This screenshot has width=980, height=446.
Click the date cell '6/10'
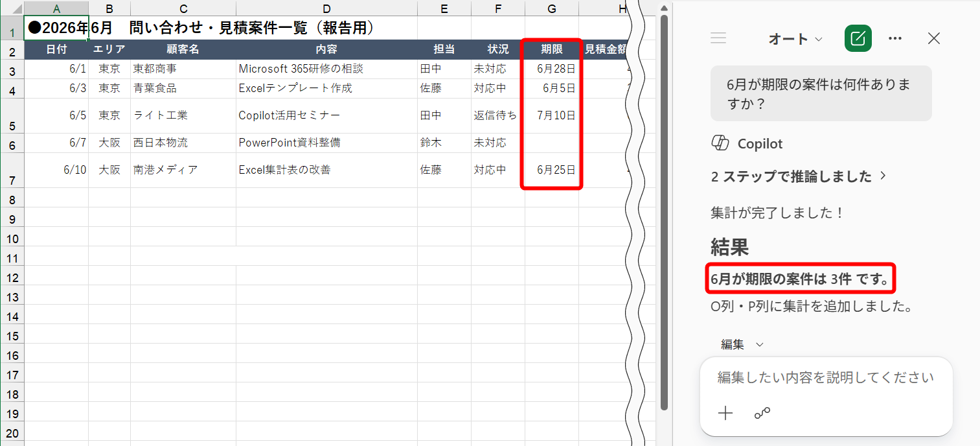56,170
